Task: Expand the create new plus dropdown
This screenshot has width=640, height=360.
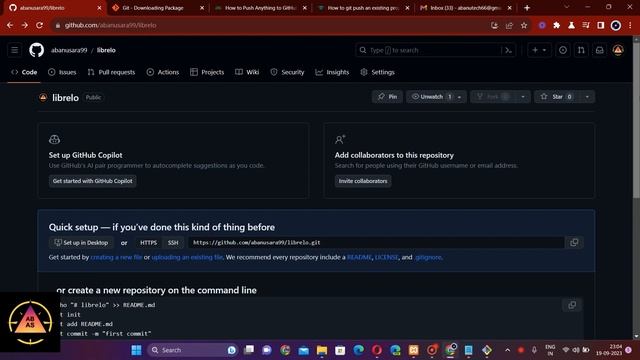Action: tap(539, 50)
